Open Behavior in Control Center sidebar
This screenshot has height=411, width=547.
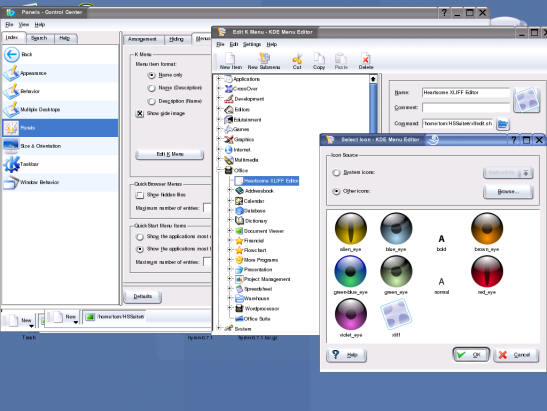click(60, 91)
